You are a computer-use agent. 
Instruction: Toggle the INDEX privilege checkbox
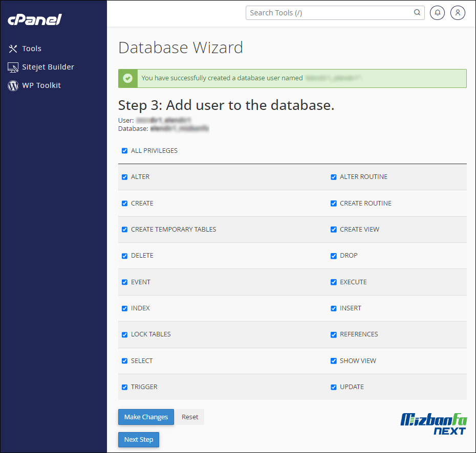(124, 308)
